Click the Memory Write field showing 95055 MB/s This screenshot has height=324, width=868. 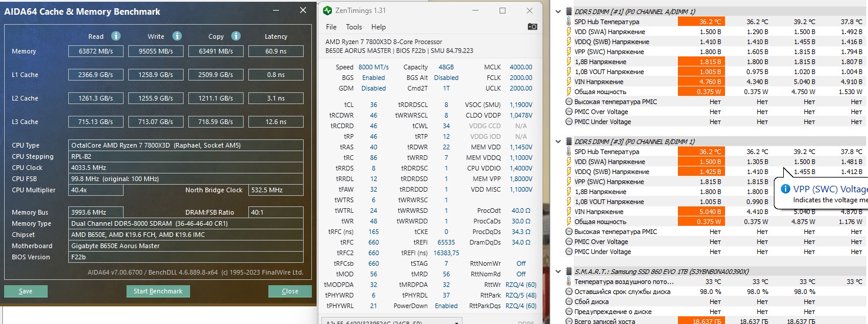(x=156, y=52)
